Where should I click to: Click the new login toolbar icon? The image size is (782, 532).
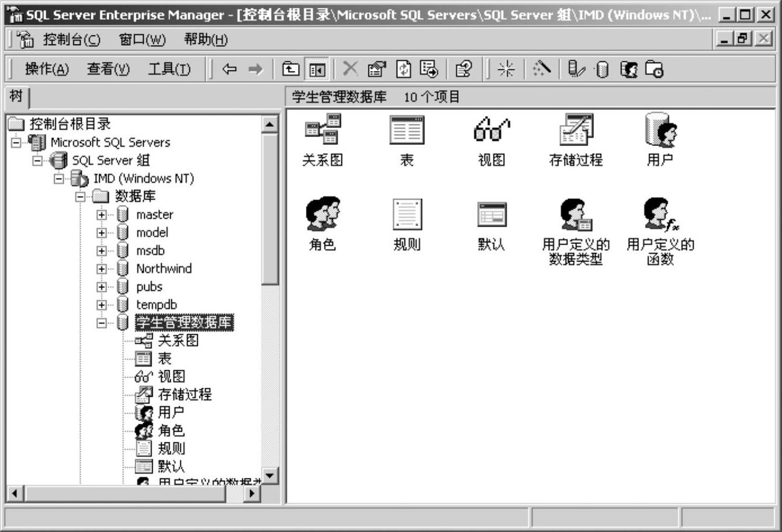click(629, 70)
